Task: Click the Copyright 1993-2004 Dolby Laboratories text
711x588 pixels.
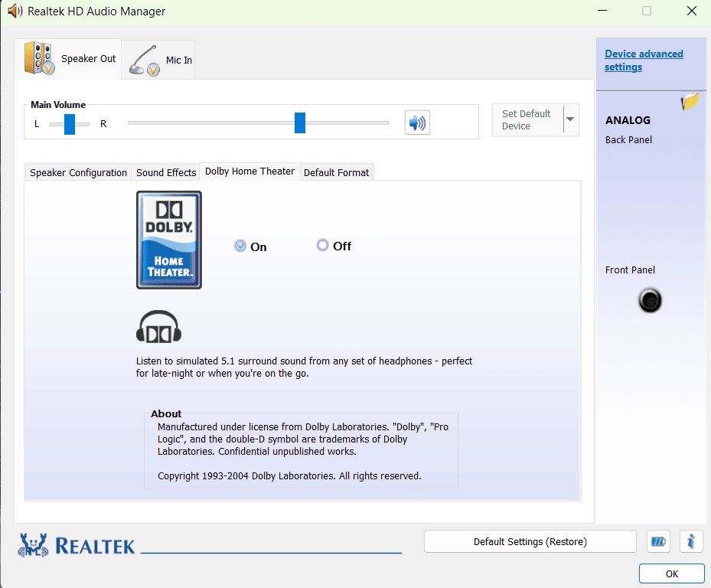Action: coord(289,476)
